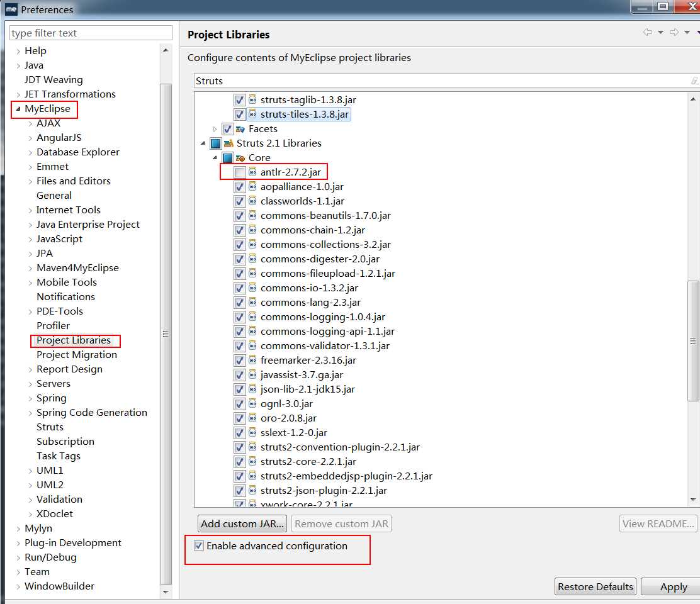This screenshot has height=604, width=700.
Task: Toggle the Facets checkbox
Action: pyautogui.click(x=228, y=129)
